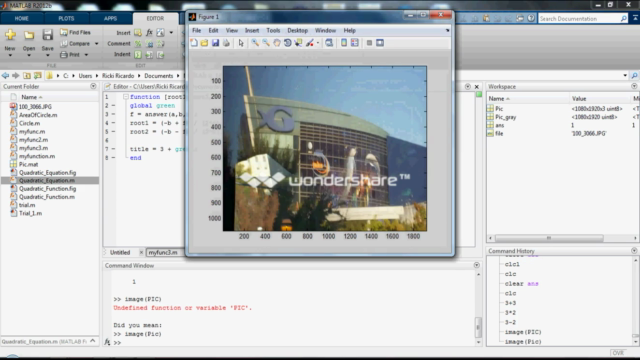The height and width of the screenshot is (360, 640).
Task: Open address bar path history dropdown
Action: (x=625, y=76)
